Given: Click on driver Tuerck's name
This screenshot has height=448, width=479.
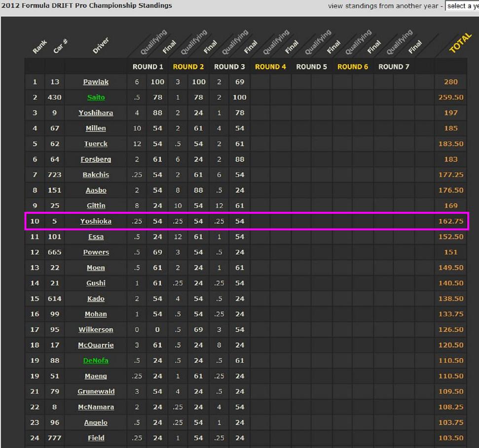Looking at the screenshot, I should pos(96,144).
